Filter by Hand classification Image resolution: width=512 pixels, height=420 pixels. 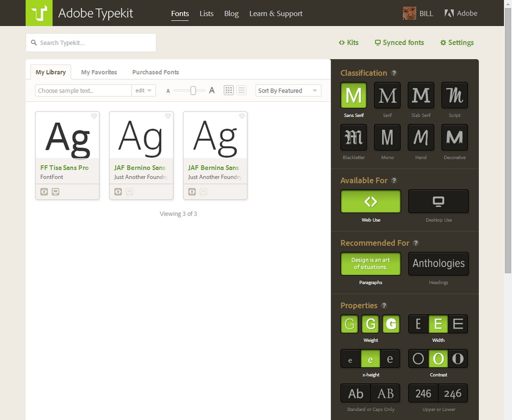point(421,137)
